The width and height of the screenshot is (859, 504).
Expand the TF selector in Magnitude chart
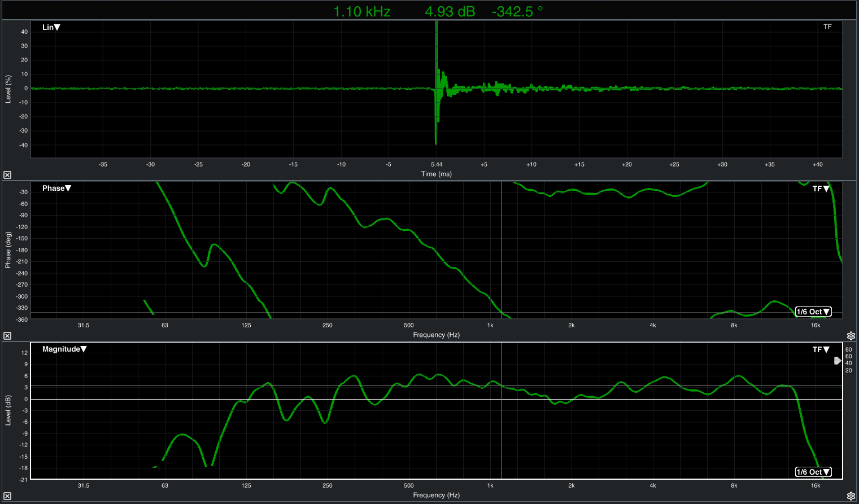pos(821,349)
